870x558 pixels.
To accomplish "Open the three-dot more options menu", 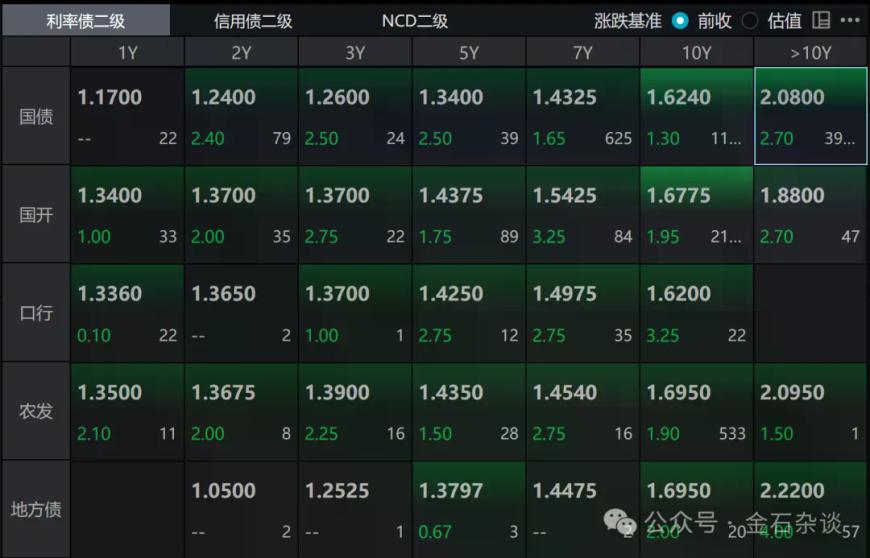I will click(849, 21).
